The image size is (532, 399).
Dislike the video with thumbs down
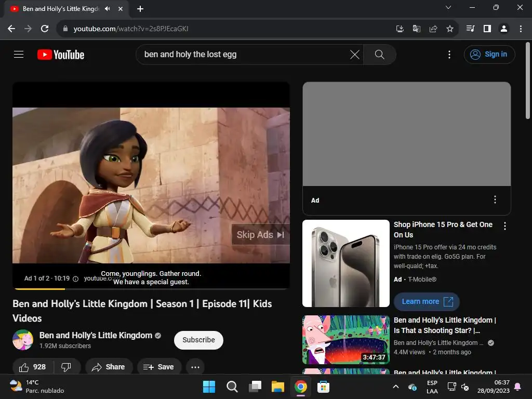66,367
